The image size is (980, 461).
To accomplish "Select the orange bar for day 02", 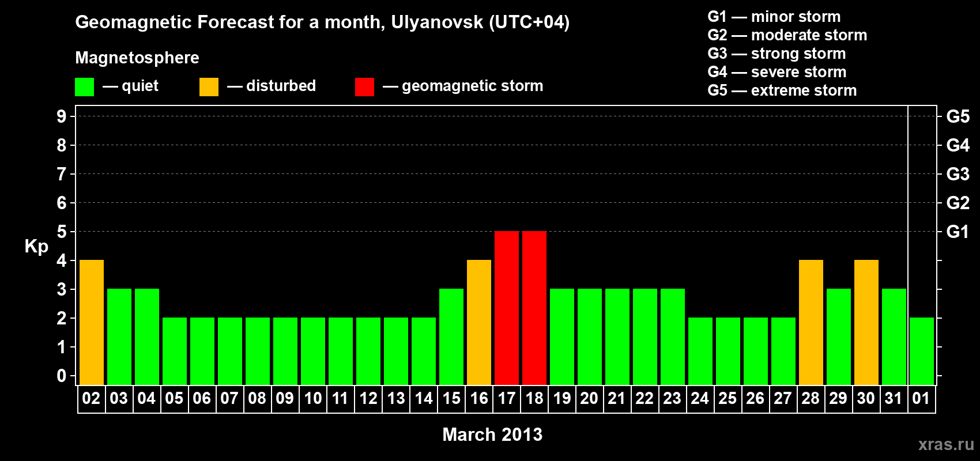I will (92, 322).
